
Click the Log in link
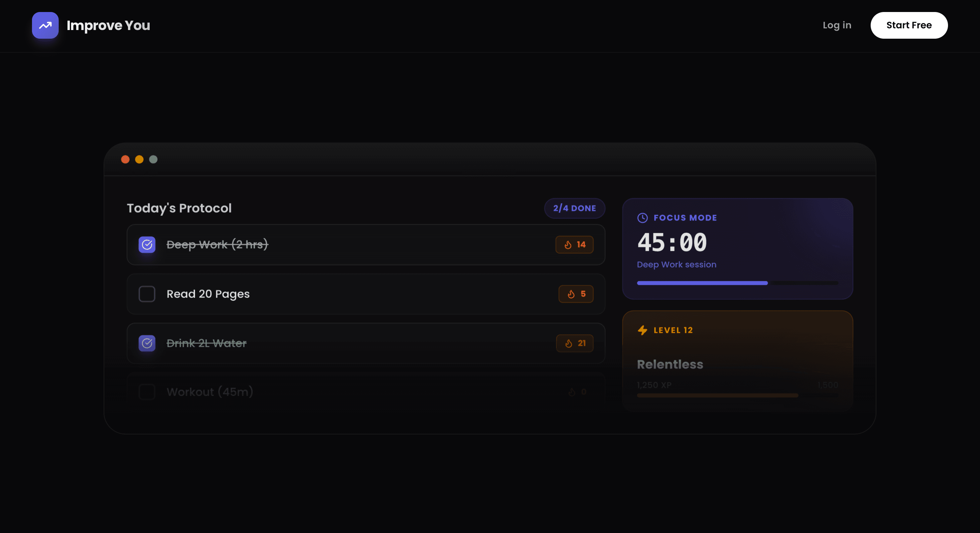[x=837, y=25]
